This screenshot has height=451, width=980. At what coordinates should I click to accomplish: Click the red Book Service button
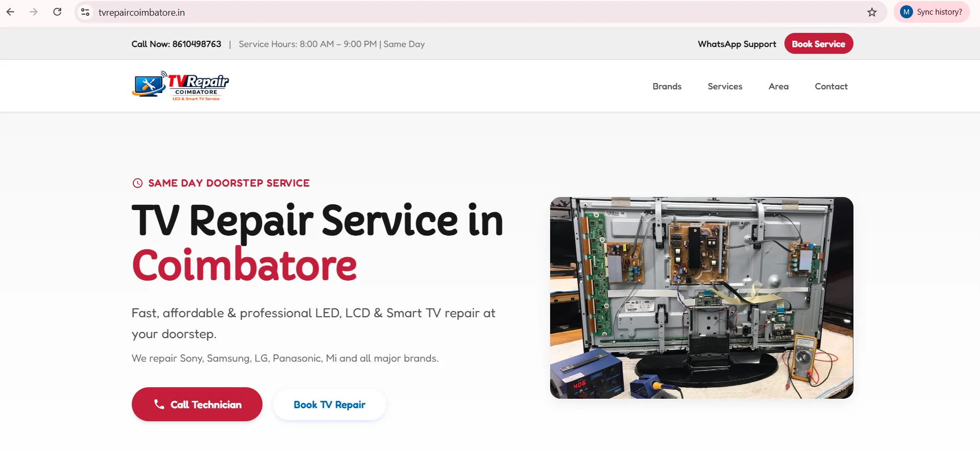[x=818, y=43]
